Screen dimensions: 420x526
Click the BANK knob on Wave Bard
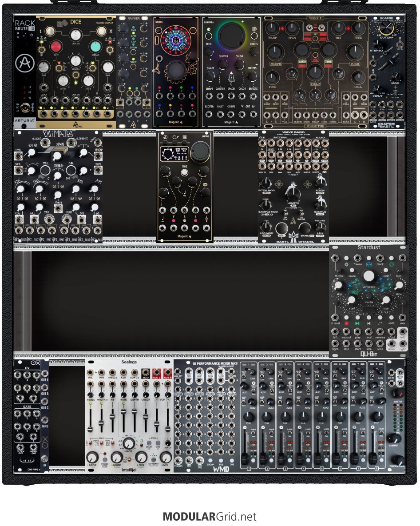click(x=304, y=228)
